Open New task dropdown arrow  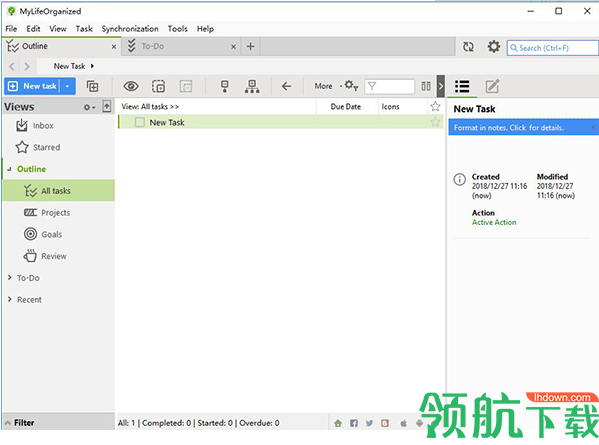68,86
